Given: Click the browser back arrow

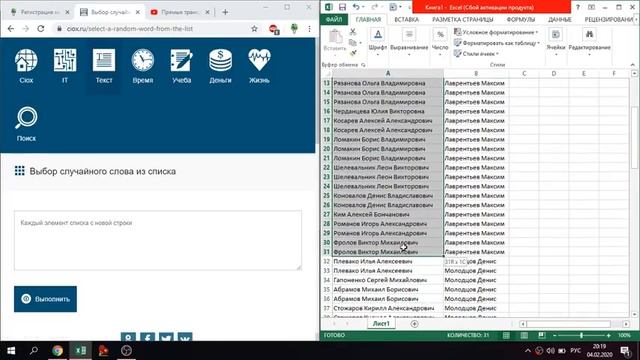Looking at the screenshot, I should (11, 29).
